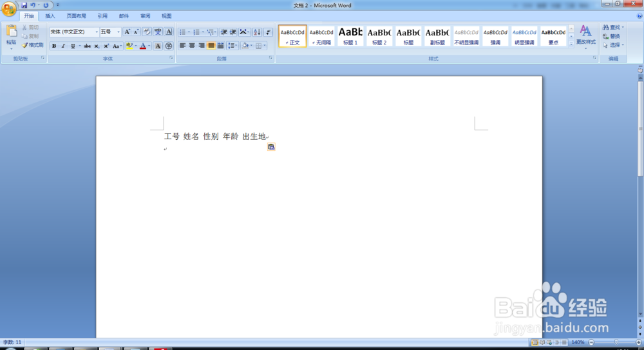Image resolution: width=644 pixels, height=350 pixels.
Task: Open font name dropdown 宋体
Action: (97, 32)
